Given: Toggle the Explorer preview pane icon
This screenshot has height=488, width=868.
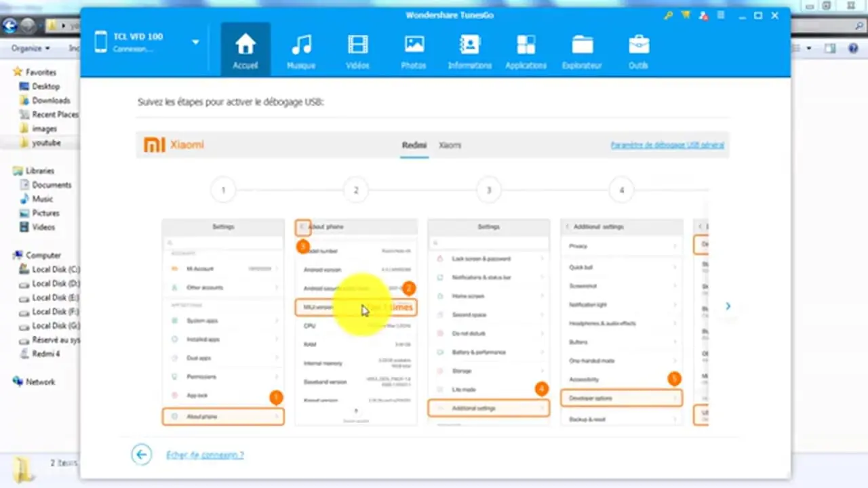Looking at the screenshot, I should (x=830, y=48).
